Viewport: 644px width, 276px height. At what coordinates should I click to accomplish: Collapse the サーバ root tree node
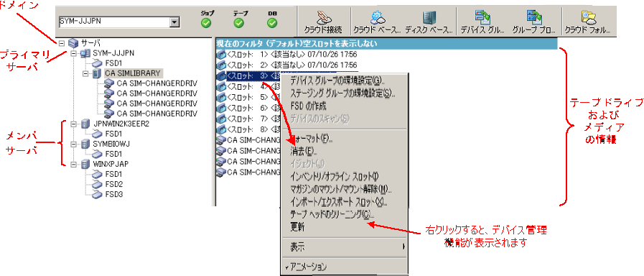tap(62, 43)
